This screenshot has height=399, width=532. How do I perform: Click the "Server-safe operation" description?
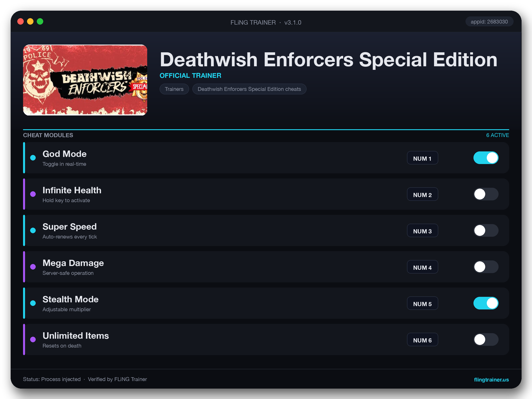[x=68, y=273]
